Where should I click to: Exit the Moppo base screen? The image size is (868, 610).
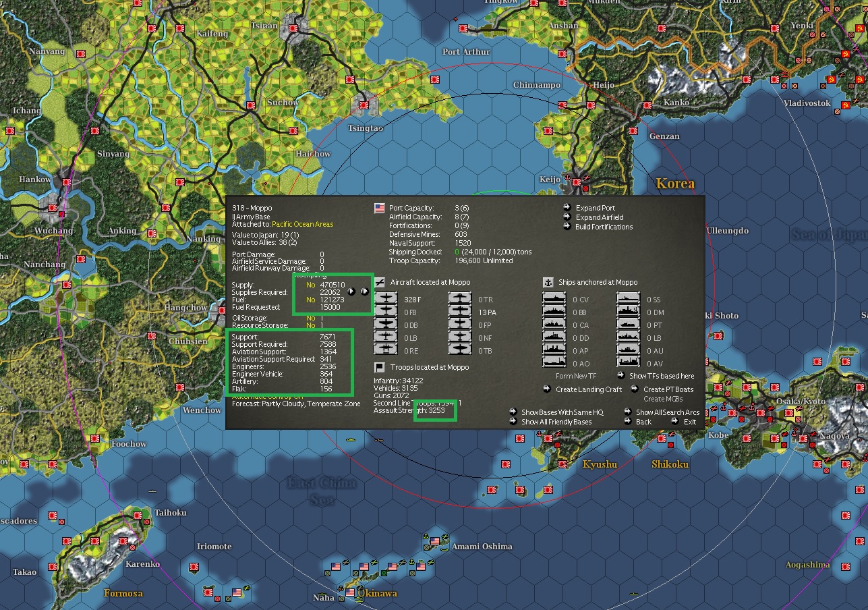tap(690, 422)
